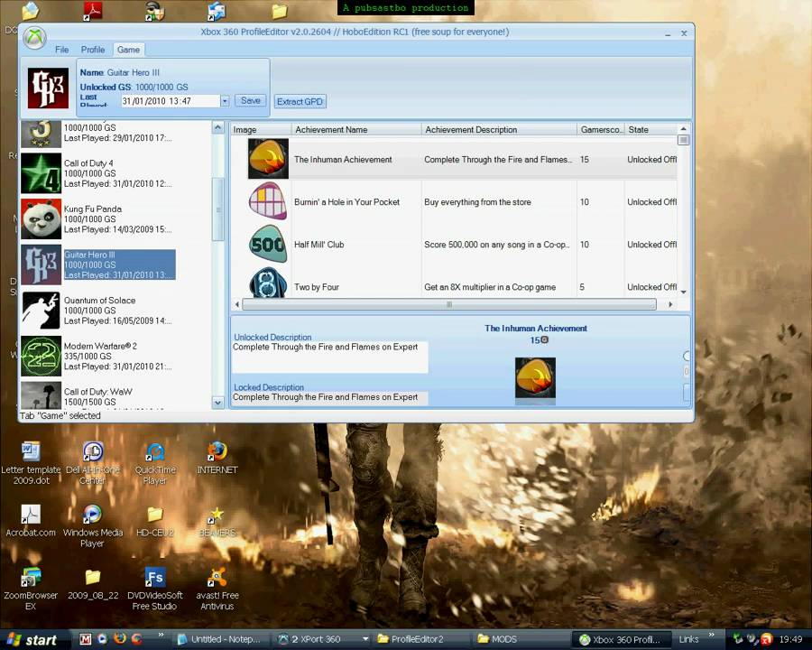This screenshot has width=812, height=650.
Task: Open the Xbox orb application menu
Action: tap(35, 38)
